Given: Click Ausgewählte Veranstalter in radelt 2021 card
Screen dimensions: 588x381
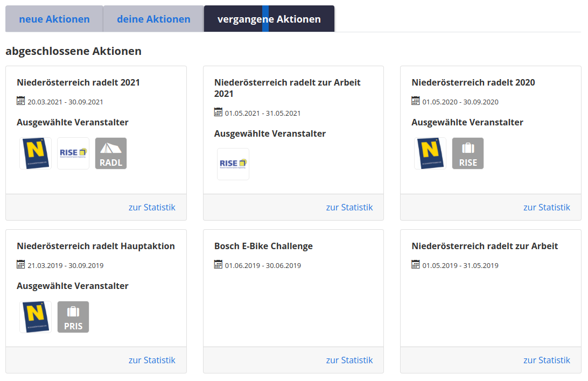Looking at the screenshot, I should 73,123.
